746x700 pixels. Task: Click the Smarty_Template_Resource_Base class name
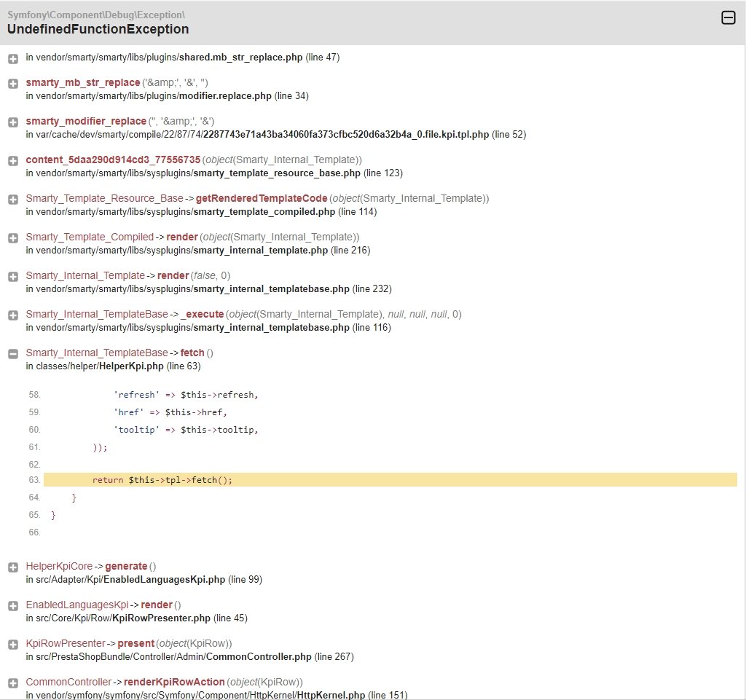point(104,198)
